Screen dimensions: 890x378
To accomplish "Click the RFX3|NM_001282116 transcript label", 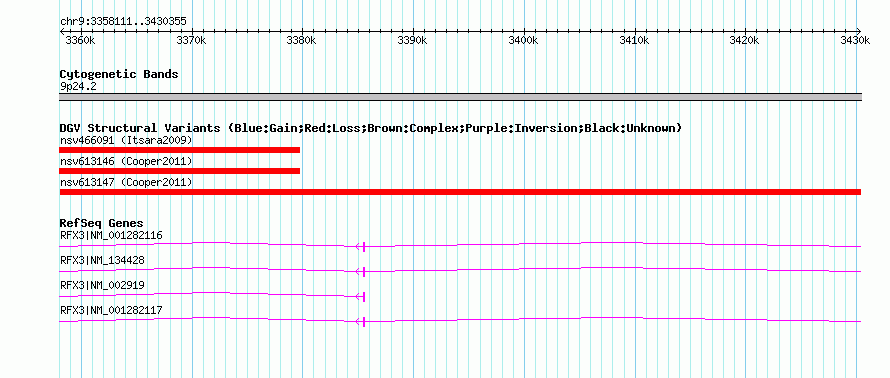I will 111,235.
